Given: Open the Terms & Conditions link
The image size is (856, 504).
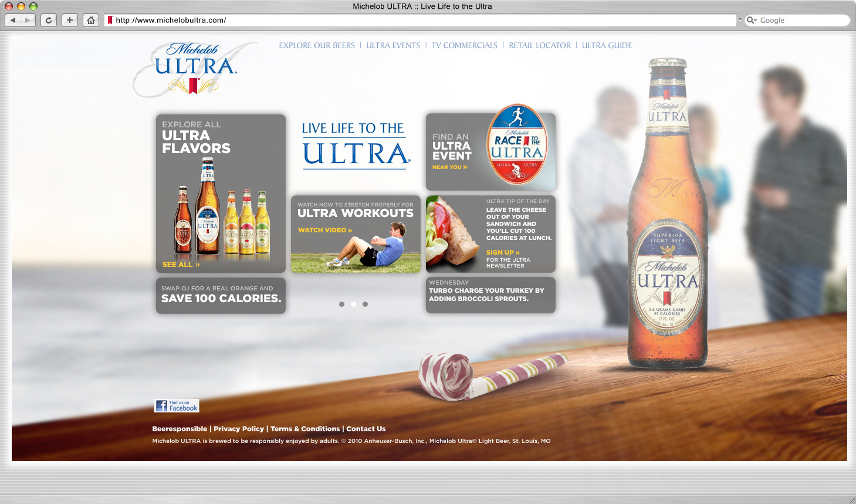Looking at the screenshot, I should click(x=305, y=429).
